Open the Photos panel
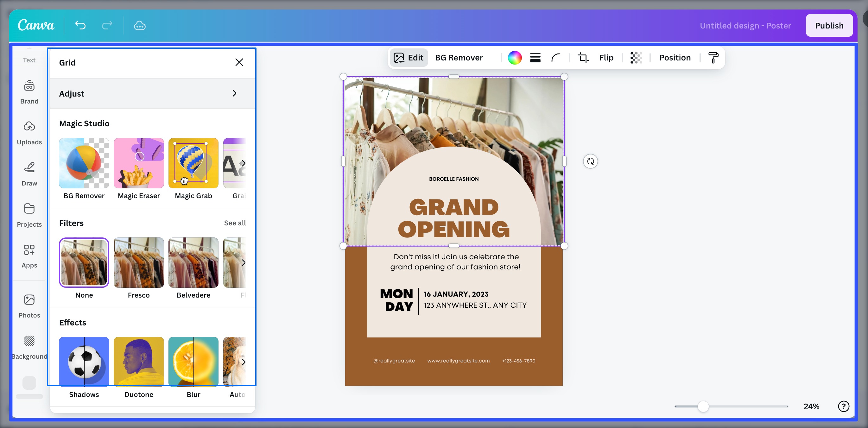This screenshot has height=428, width=868. click(29, 305)
